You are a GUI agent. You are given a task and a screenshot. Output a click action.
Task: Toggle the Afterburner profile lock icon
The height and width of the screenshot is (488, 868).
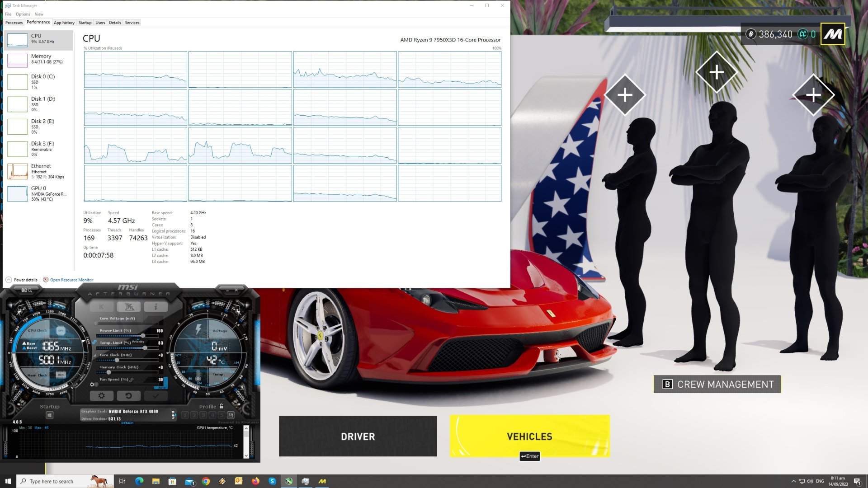coord(222,406)
